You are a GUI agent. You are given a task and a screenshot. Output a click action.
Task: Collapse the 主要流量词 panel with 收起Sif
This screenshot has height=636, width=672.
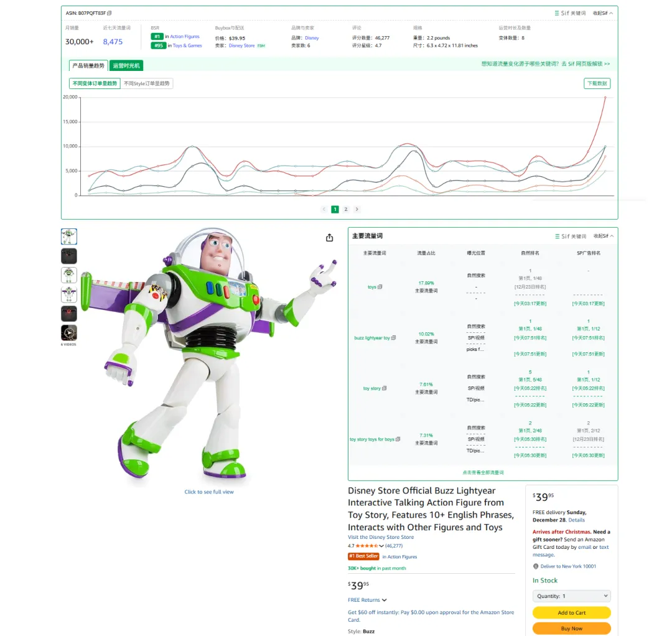[604, 236]
